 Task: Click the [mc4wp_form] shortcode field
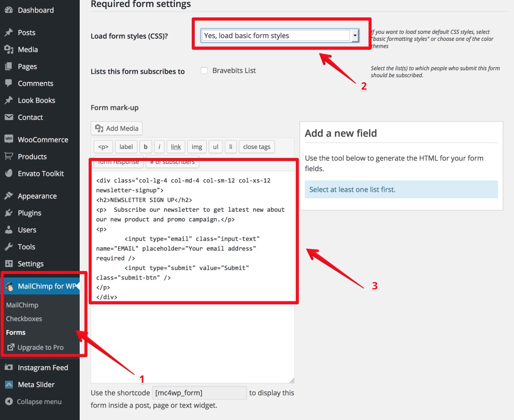200,393
